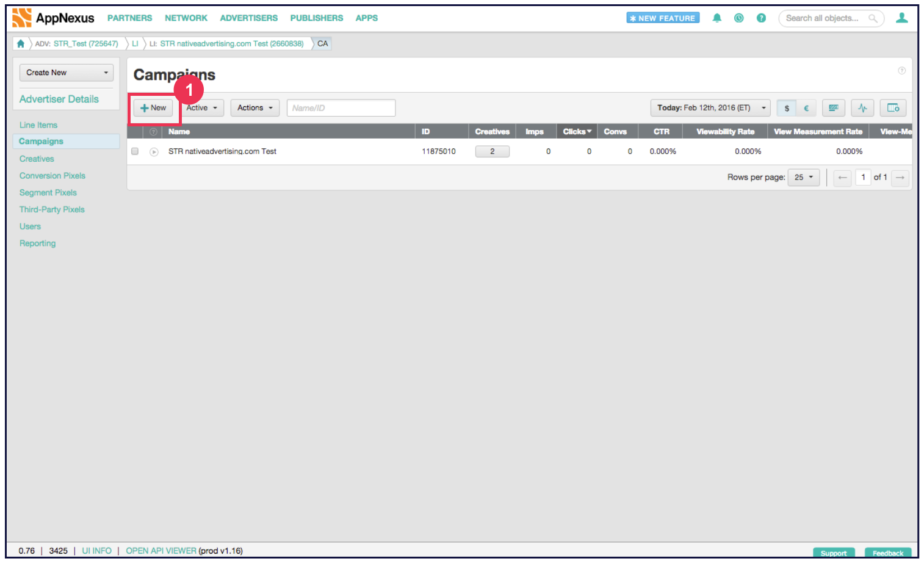Open STR nativeadvertising.com Test campaign name

tap(222, 151)
